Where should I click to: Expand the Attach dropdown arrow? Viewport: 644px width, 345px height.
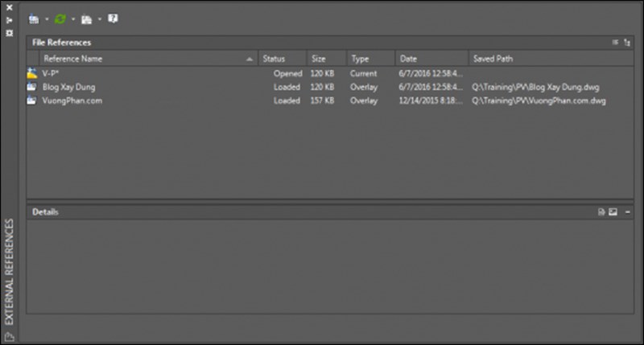coord(46,18)
